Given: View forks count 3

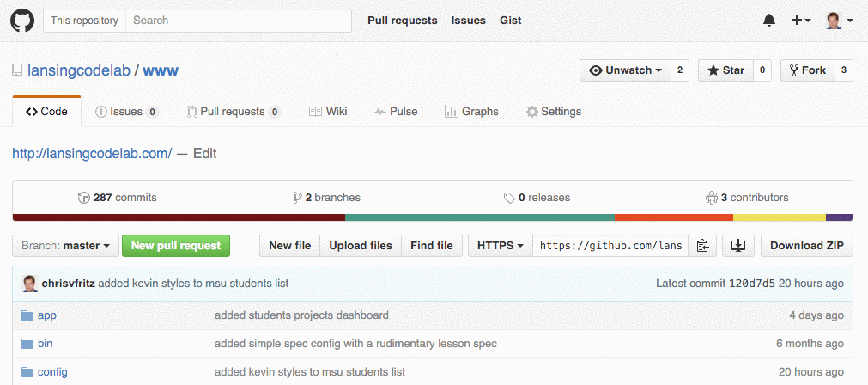Looking at the screenshot, I should pyautogui.click(x=844, y=70).
